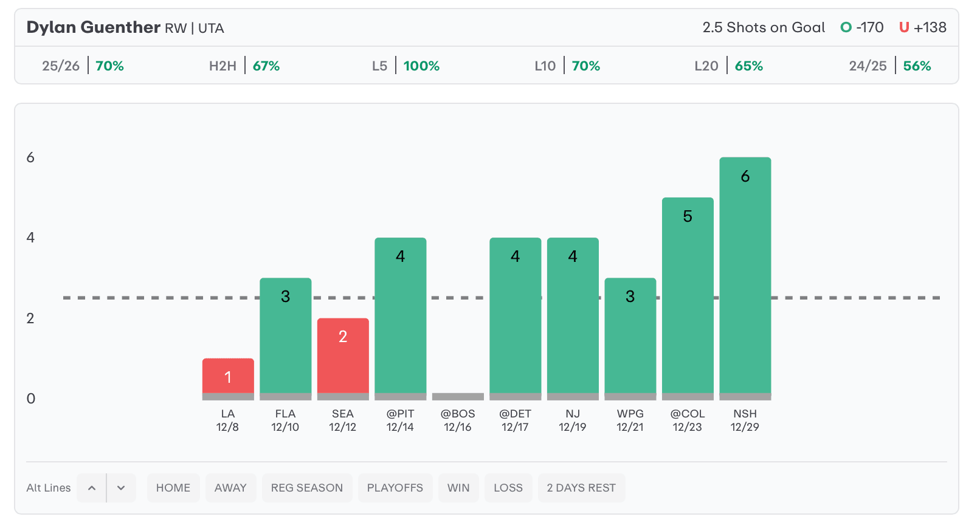Image resolution: width=980 pixels, height=525 pixels.
Task: Select the Over -170 odds
Action: pyautogui.click(x=862, y=27)
